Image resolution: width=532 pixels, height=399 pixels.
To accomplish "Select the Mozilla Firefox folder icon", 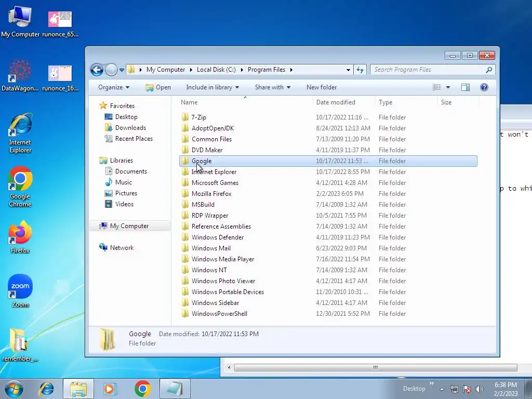I will tap(185, 194).
